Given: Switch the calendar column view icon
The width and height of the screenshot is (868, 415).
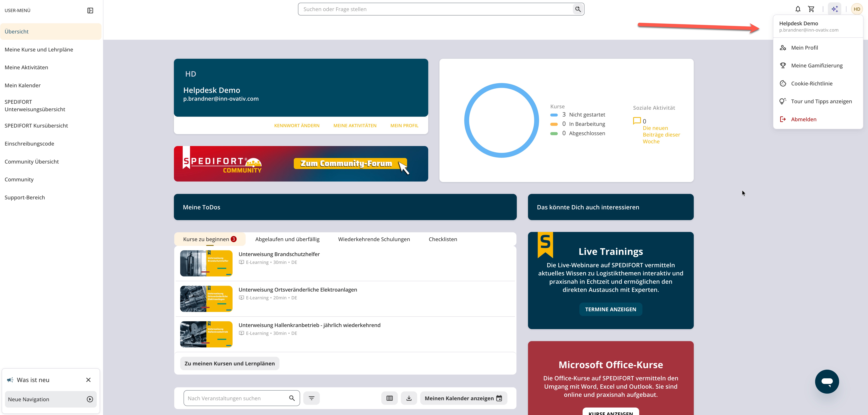Looking at the screenshot, I should tap(389, 398).
